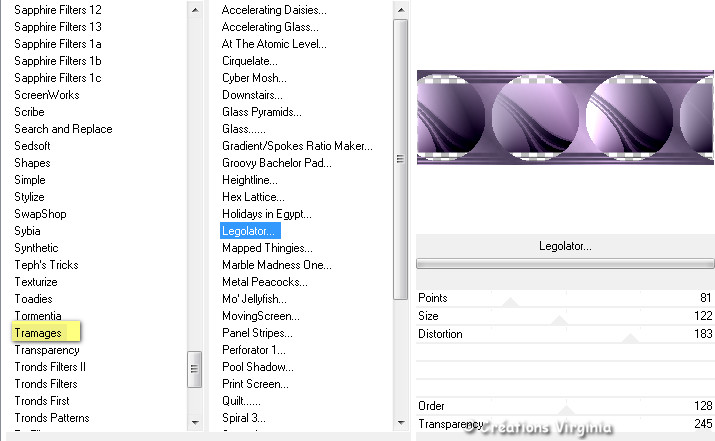Image resolution: width=715 pixels, height=441 pixels.
Task: Open the Search and Replace category
Action: tap(63, 129)
